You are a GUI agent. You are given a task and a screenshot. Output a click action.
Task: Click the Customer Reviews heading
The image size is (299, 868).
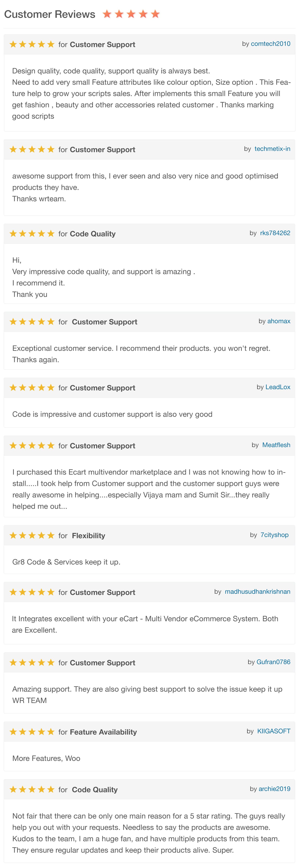point(50,15)
